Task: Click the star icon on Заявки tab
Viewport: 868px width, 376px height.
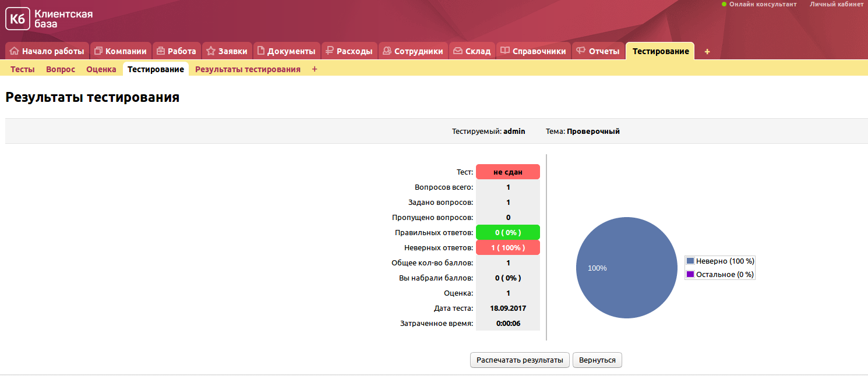Action: [x=211, y=51]
